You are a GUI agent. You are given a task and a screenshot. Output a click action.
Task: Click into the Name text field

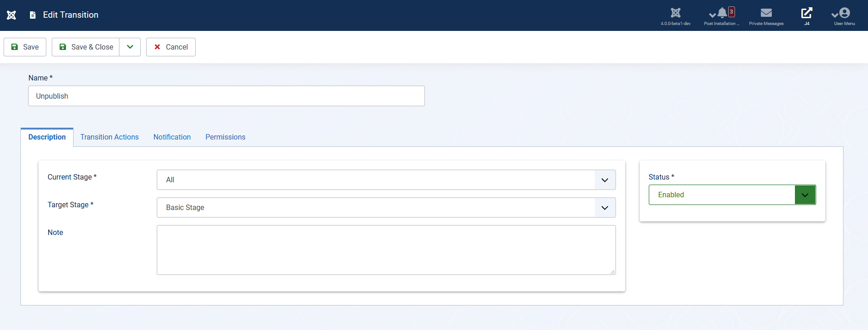tap(227, 96)
